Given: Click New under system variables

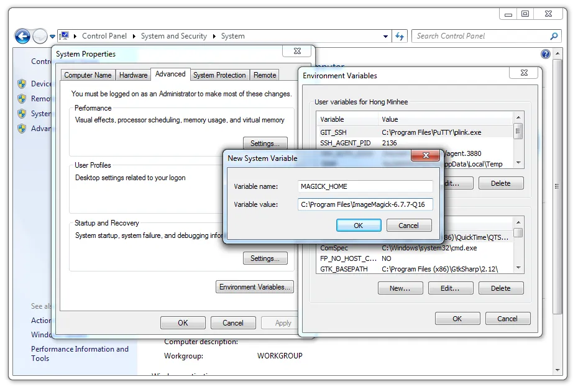Looking at the screenshot, I should pyautogui.click(x=400, y=288).
